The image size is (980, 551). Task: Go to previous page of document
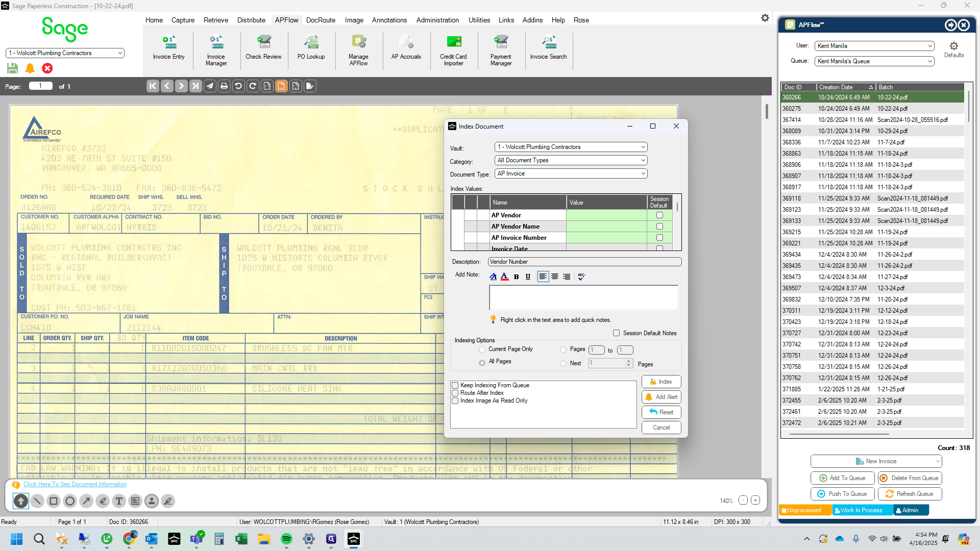click(167, 86)
